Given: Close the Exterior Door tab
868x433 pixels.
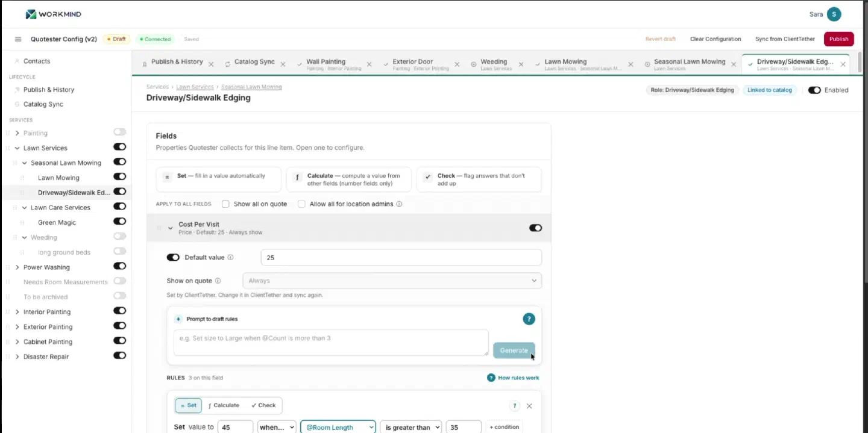Looking at the screenshot, I should tap(457, 64).
